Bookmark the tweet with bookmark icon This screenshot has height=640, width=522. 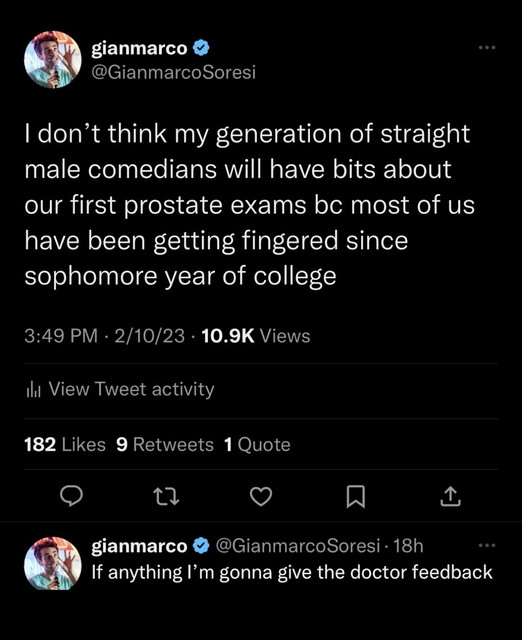355,497
